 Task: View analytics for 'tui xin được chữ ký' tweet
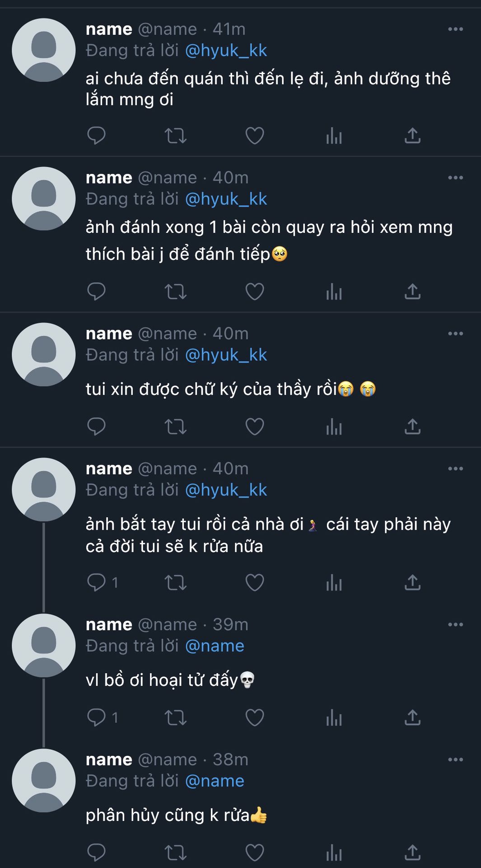tap(334, 426)
